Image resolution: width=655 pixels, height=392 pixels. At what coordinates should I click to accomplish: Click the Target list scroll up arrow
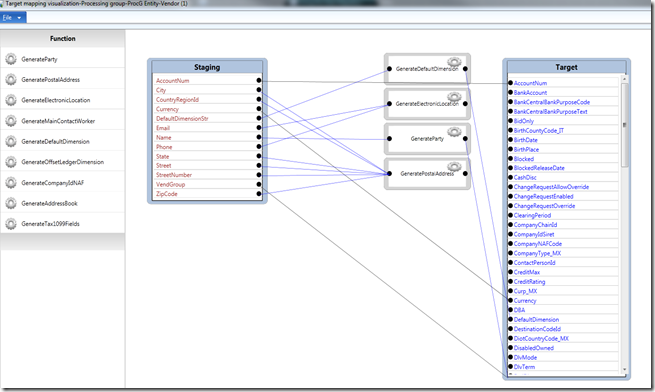tap(625, 79)
